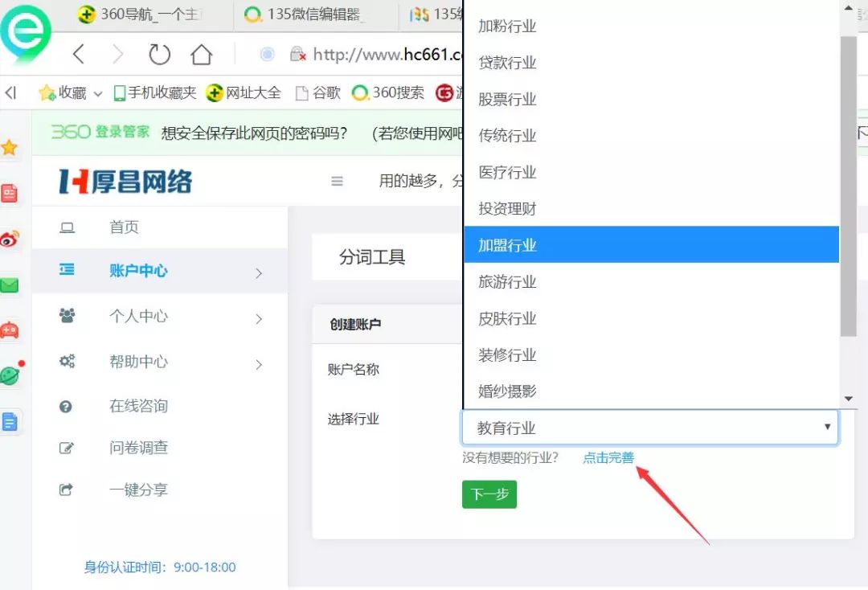
Task: Click the browser back arrow
Action: click(79, 54)
